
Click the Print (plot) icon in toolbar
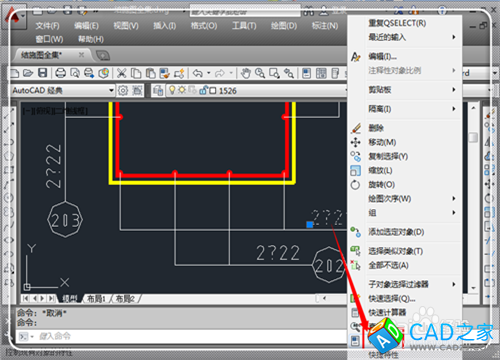[x=60, y=73]
